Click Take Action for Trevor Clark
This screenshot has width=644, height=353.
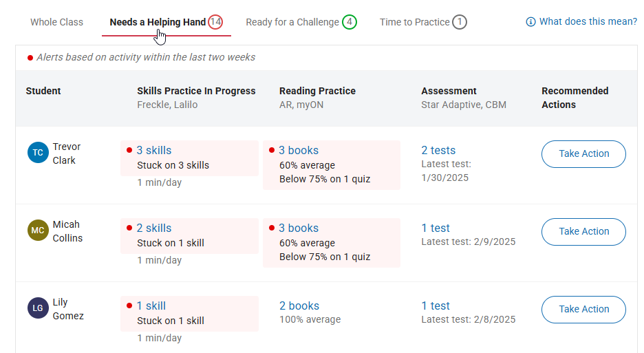pos(583,154)
